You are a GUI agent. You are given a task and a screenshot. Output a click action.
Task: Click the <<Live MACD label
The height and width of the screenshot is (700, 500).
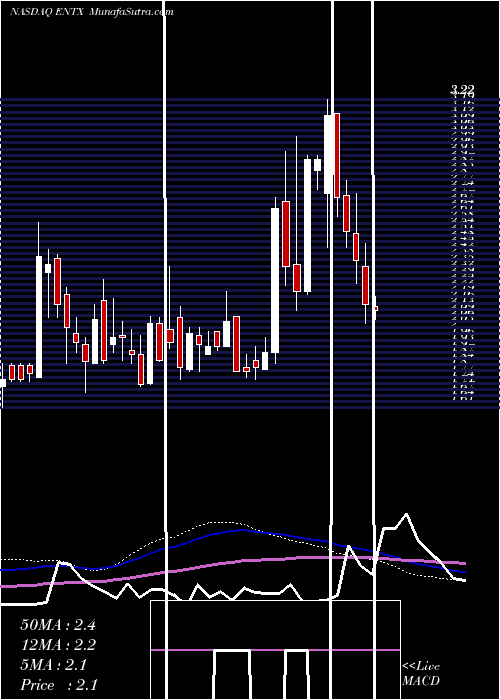coord(421,673)
